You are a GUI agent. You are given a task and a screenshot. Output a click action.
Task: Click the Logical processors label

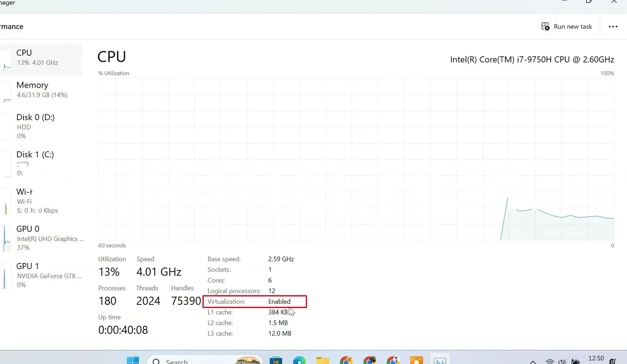234,291
